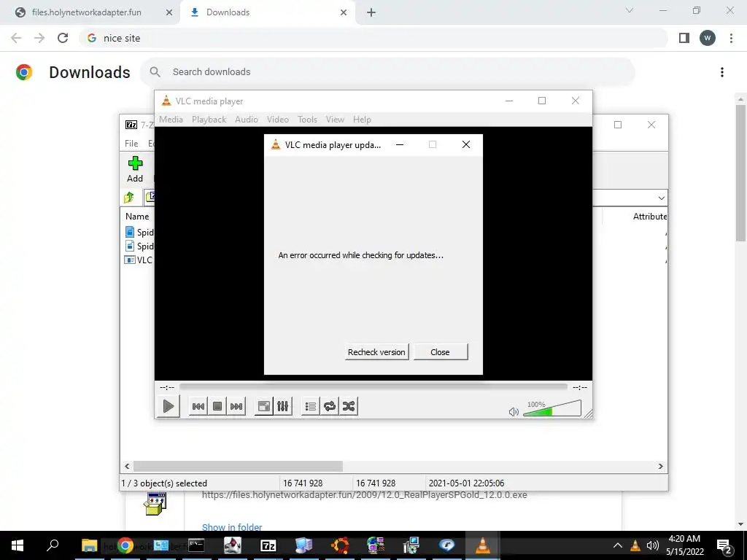Click the Add button in 7-Zip
The width and height of the screenshot is (747, 560).
pos(135,169)
